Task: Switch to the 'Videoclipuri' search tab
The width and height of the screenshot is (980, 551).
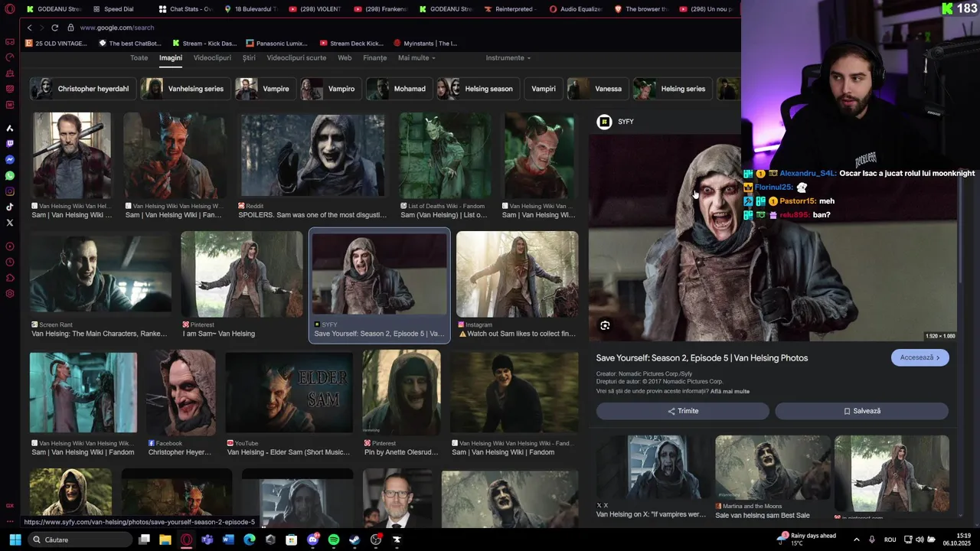Action: point(212,58)
